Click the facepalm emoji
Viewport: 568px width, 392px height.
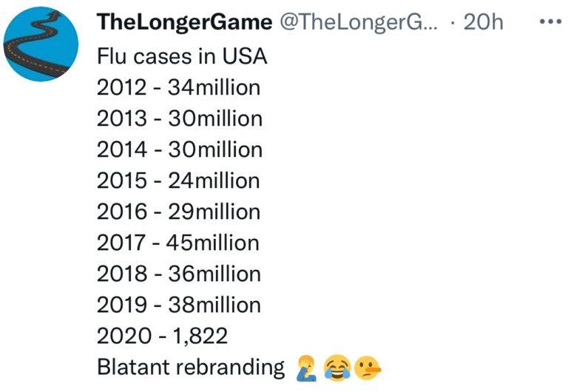point(305,368)
